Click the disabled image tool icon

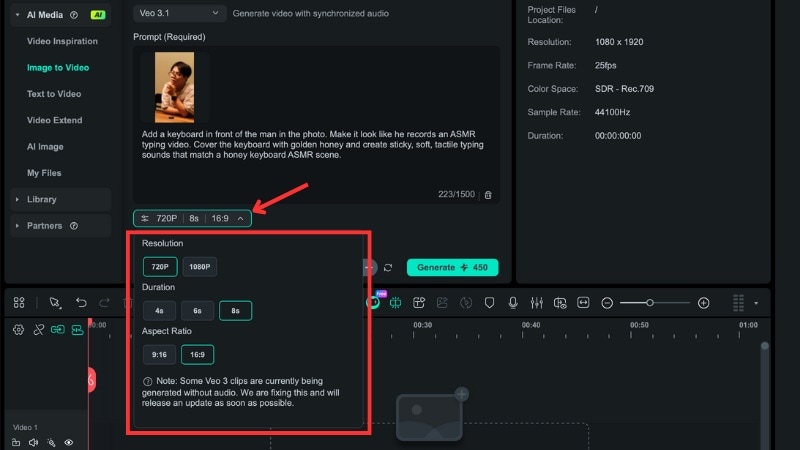tap(442, 303)
